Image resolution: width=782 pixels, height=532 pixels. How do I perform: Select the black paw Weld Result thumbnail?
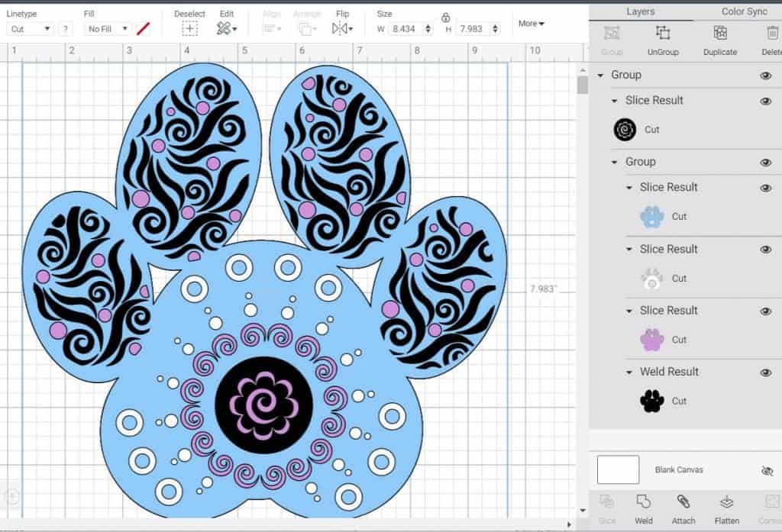[x=652, y=401]
